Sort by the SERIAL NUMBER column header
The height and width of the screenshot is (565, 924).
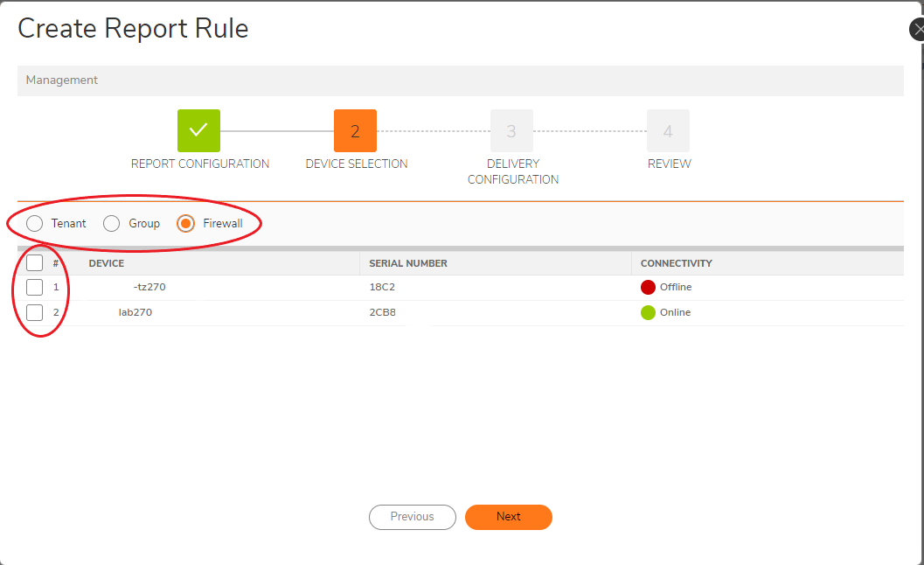click(x=407, y=263)
